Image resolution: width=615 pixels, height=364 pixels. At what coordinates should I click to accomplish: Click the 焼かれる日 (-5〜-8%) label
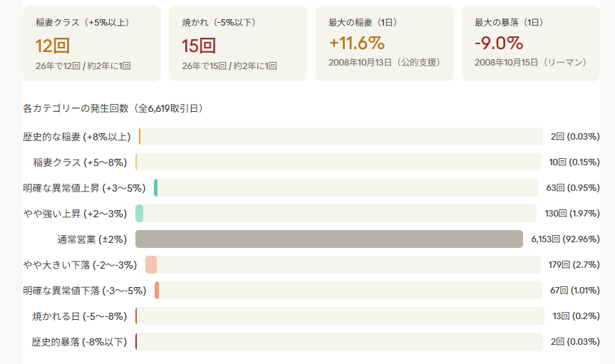[80, 316]
